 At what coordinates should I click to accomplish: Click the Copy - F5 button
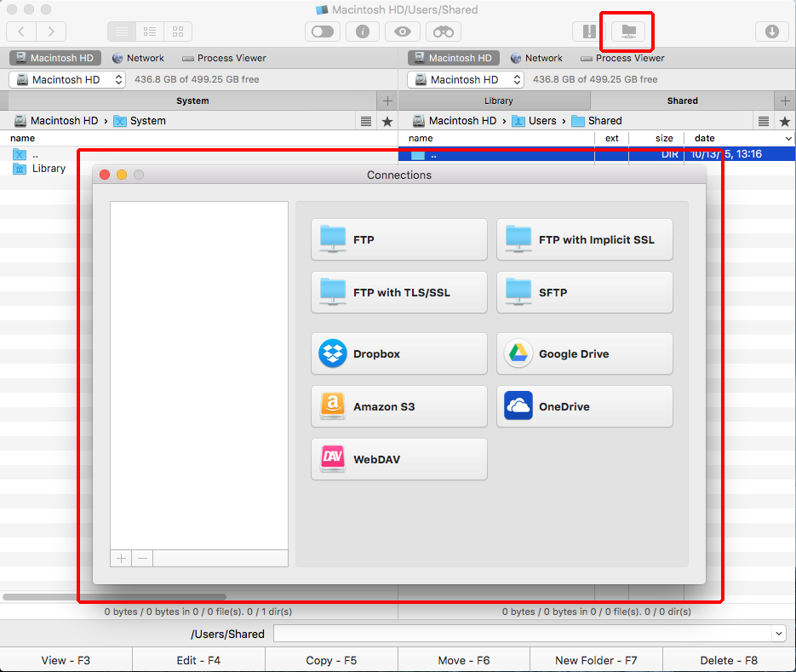[x=331, y=660]
